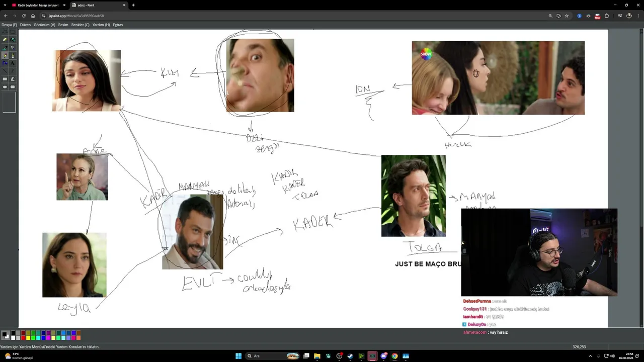
Task: Pick the bright yellow color swatch
Action: [x=28, y=337]
